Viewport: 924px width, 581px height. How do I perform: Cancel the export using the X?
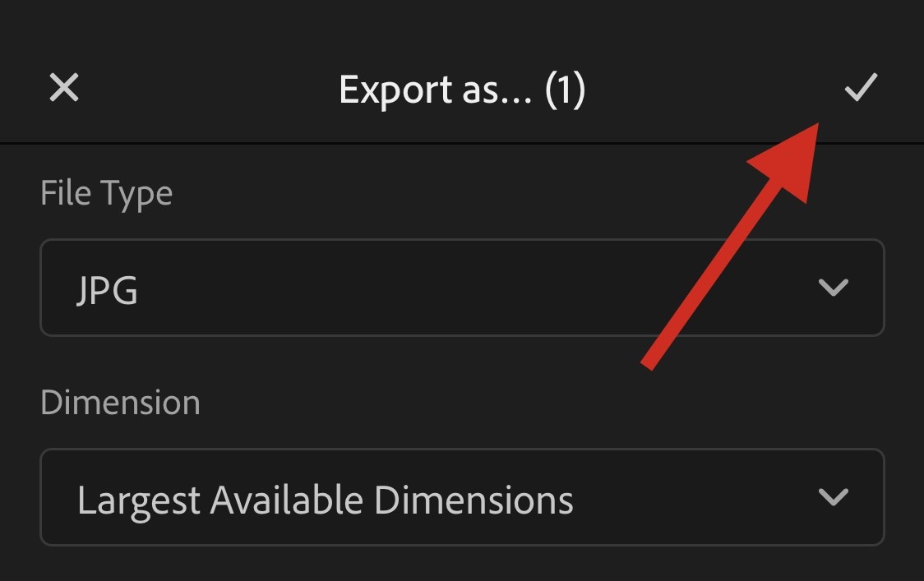click(64, 87)
